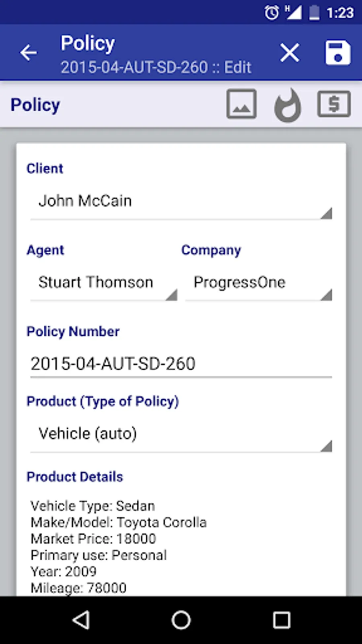The image size is (362, 644).
Task: Tap the alarm clock status icon
Action: point(271,12)
